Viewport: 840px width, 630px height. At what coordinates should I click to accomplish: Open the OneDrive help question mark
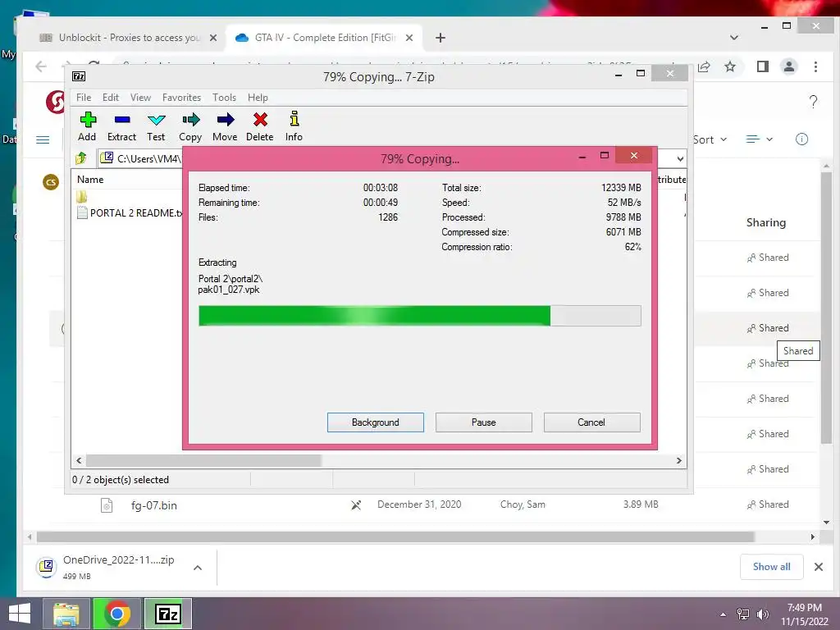click(x=813, y=101)
